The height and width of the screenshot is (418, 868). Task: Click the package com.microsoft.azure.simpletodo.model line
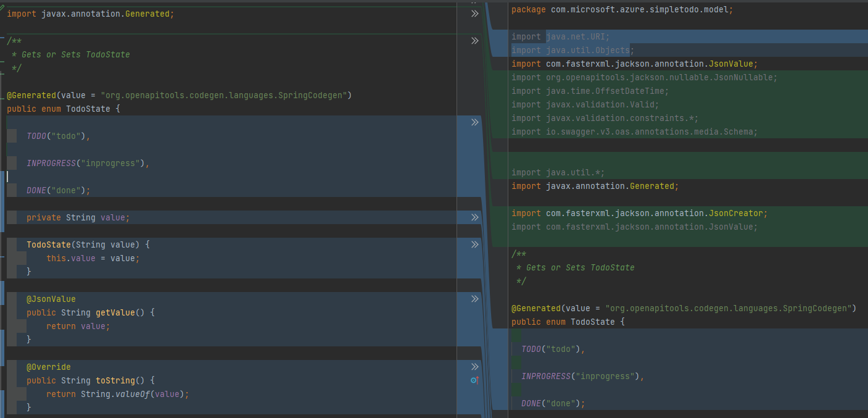tap(622, 9)
